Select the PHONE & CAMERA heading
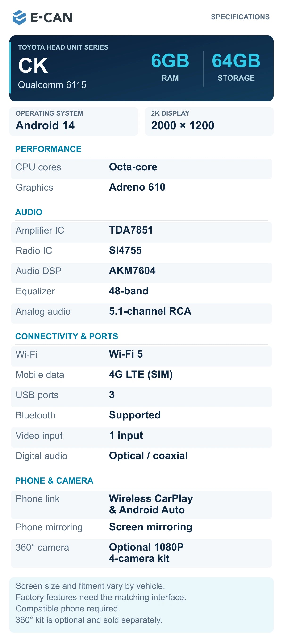This screenshot has height=644, width=283. tap(54, 481)
